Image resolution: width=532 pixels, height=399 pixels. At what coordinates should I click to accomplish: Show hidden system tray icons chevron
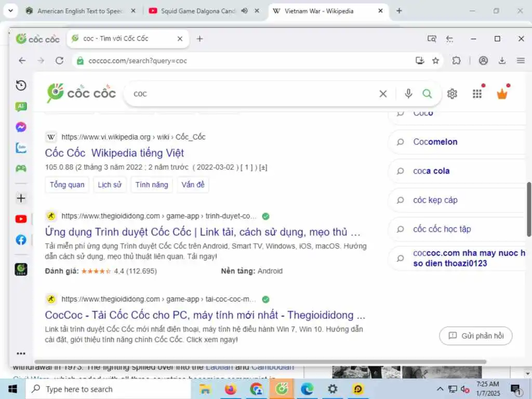pos(440,389)
